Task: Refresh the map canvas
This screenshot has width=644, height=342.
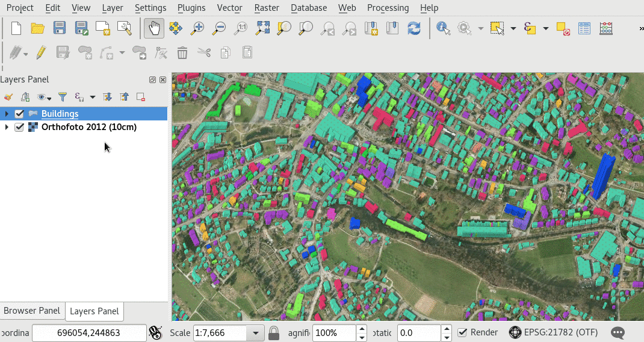Action: pos(413,28)
